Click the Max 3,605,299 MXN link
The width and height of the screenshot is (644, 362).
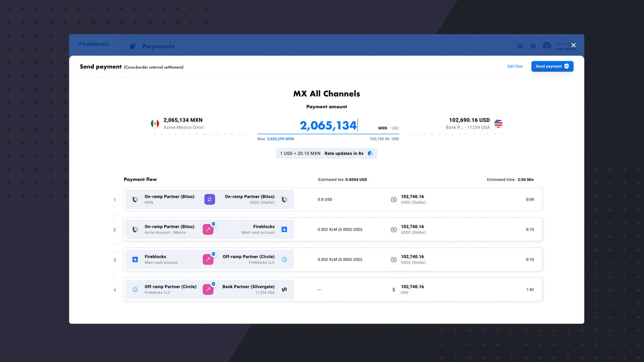[277, 138]
